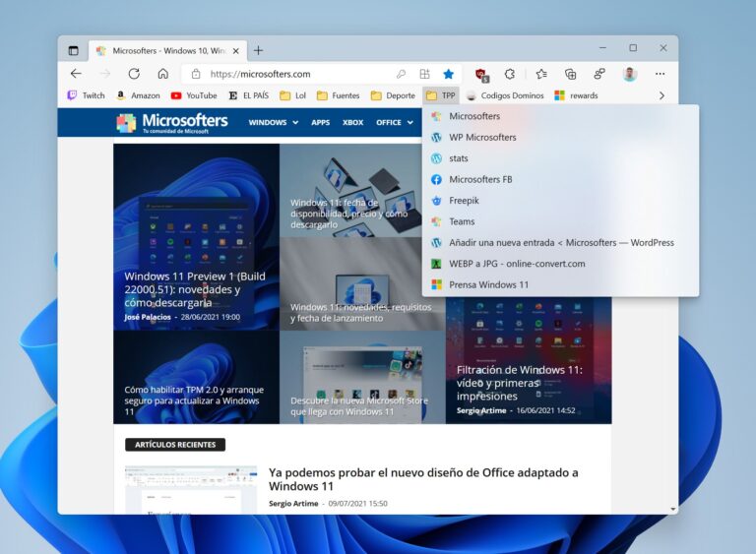Expand the Lol favorites folder

click(x=293, y=95)
